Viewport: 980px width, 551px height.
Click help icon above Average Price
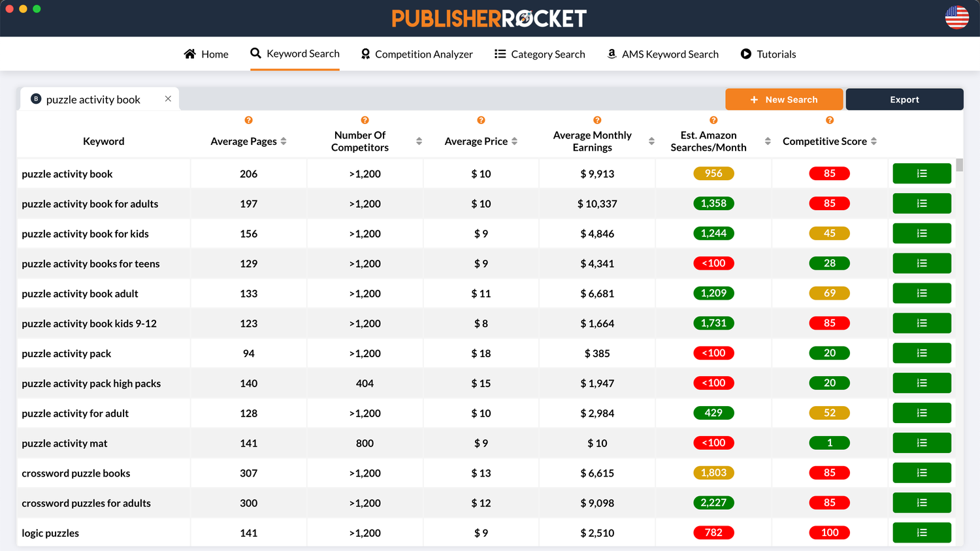tap(481, 120)
